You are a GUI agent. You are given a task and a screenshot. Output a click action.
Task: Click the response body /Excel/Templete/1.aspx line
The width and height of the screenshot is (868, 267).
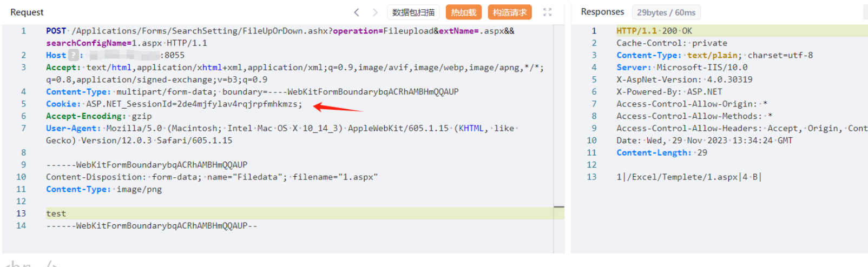tap(689, 177)
